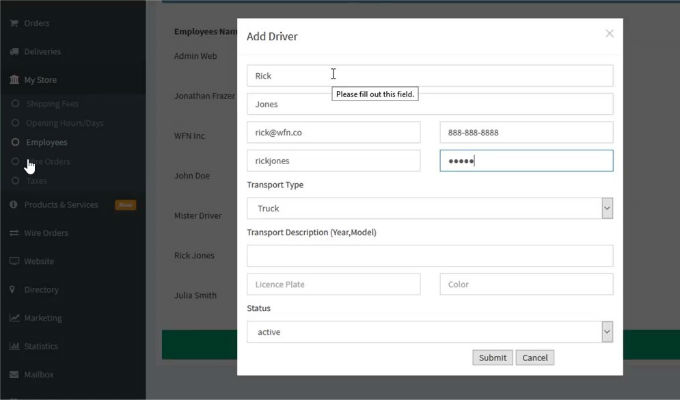Image resolution: width=680 pixels, height=400 pixels.
Task: Click the Transport Type label
Action: click(x=275, y=185)
